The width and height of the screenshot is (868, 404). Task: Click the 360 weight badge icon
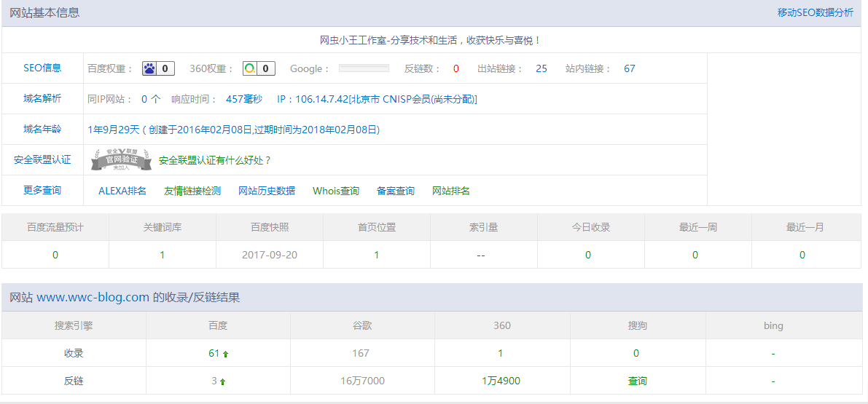[x=259, y=68]
